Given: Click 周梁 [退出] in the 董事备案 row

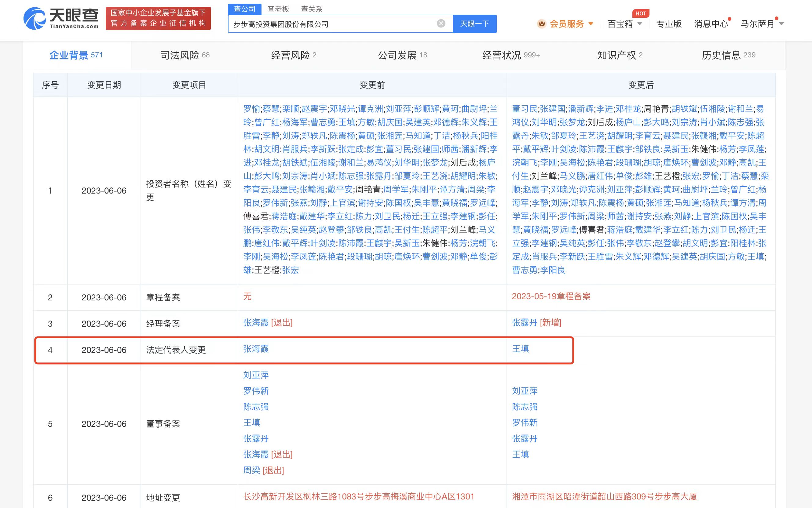Looking at the screenshot, I should 264,470.
